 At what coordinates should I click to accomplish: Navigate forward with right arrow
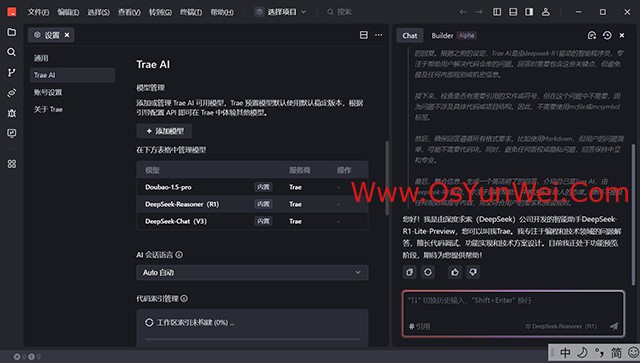pos(479,12)
